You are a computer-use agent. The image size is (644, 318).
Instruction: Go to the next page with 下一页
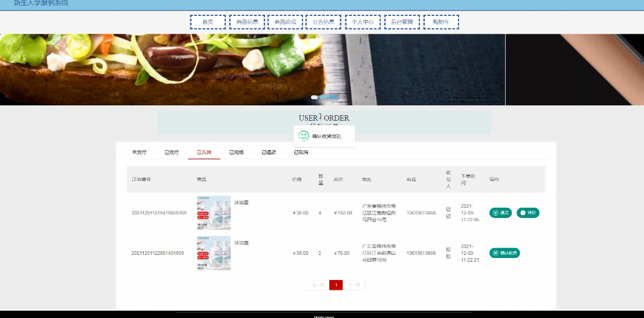pos(354,285)
